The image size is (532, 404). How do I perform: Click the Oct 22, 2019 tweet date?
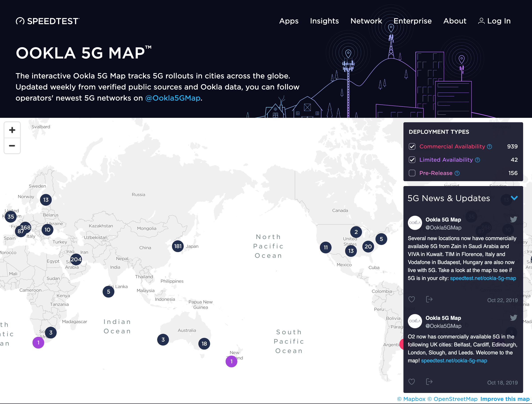502,300
